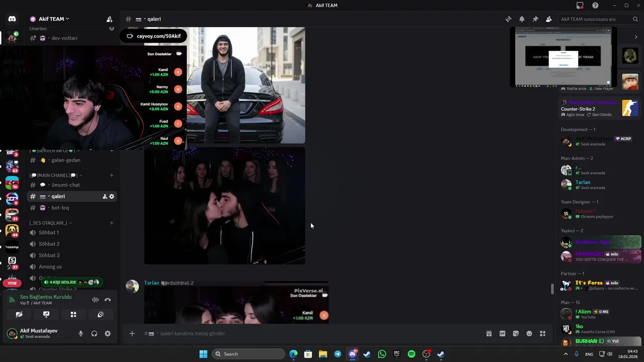Click the YENİ unread indicator
644x362 pixels.
(x=12, y=283)
